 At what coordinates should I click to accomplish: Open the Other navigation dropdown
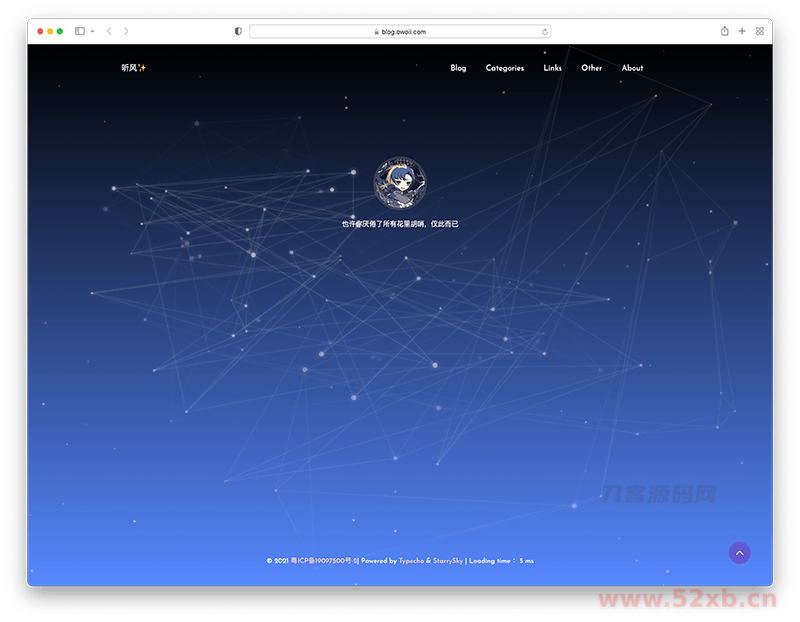[x=591, y=68]
